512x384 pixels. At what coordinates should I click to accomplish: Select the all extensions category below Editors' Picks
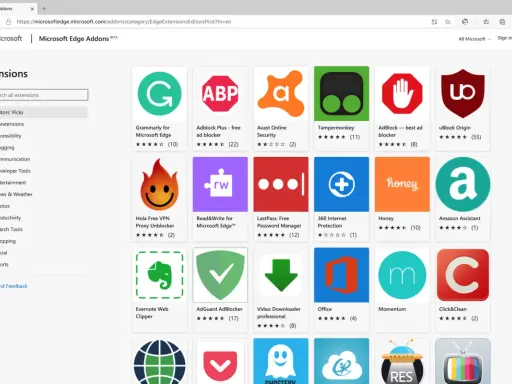pyautogui.click(x=12, y=124)
